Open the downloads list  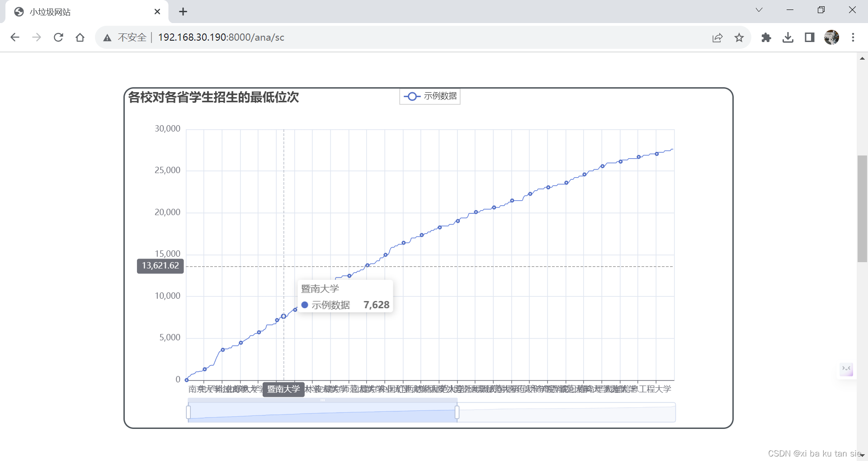788,38
